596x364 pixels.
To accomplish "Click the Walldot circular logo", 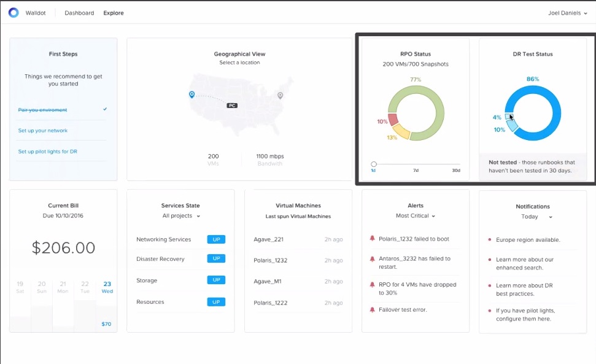I will click(14, 12).
